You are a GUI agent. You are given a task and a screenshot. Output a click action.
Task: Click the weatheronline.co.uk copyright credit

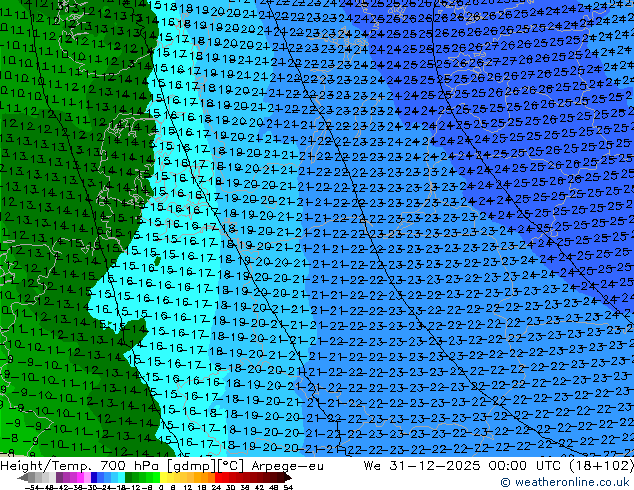pyautogui.click(x=564, y=482)
